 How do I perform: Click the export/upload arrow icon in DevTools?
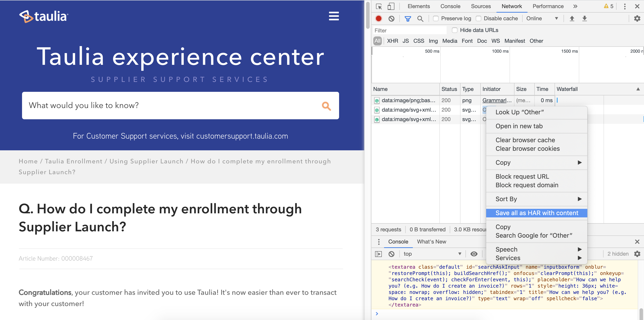tap(572, 18)
